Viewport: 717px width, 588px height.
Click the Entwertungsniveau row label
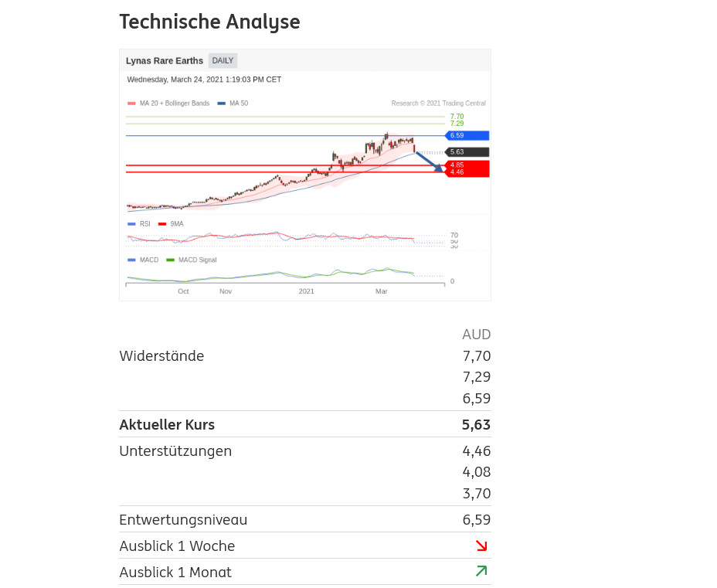(x=183, y=519)
